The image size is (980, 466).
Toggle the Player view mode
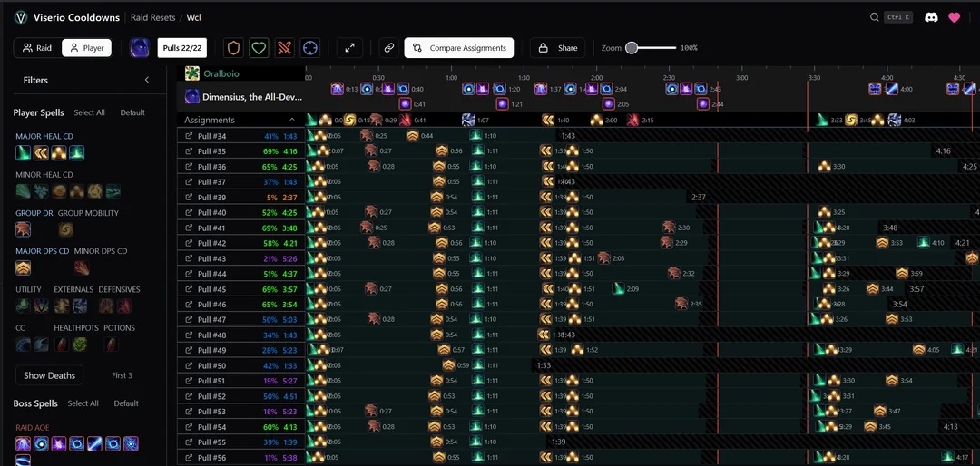click(86, 48)
